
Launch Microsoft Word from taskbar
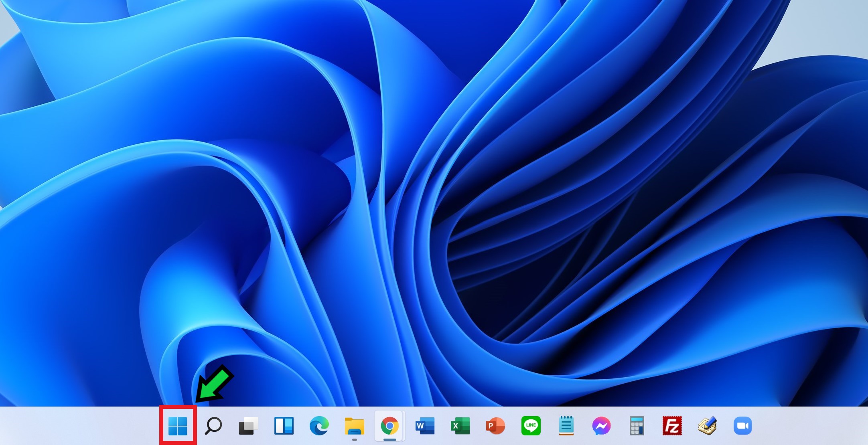pos(425,426)
